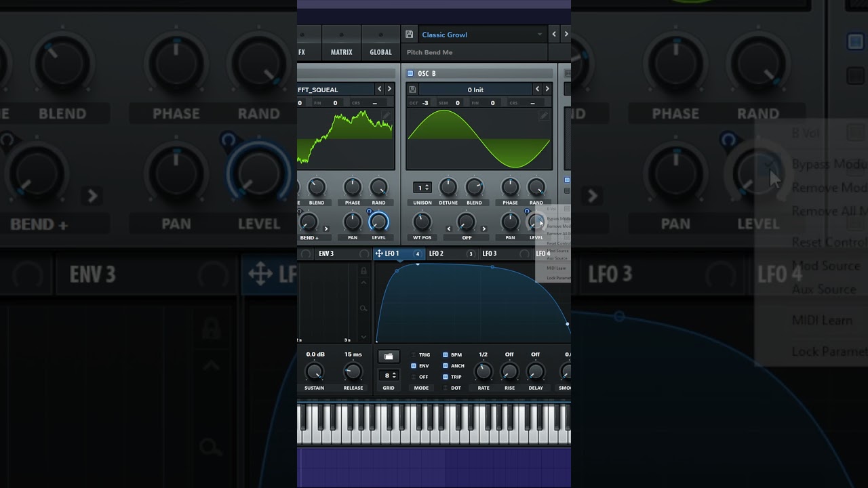Click the OSC B OCT value -3
This screenshot has width=868, height=488.
(x=425, y=103)
